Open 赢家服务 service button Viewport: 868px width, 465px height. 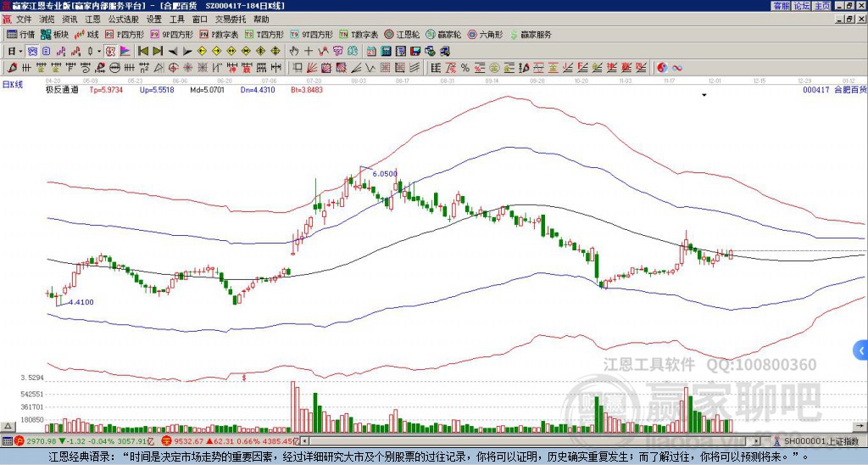tap(531, 34)
